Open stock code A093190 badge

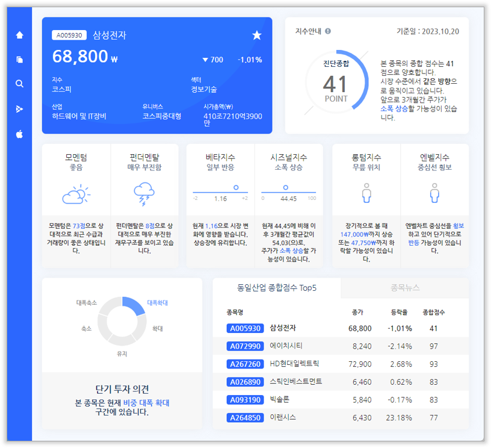[x=245, y=400]
